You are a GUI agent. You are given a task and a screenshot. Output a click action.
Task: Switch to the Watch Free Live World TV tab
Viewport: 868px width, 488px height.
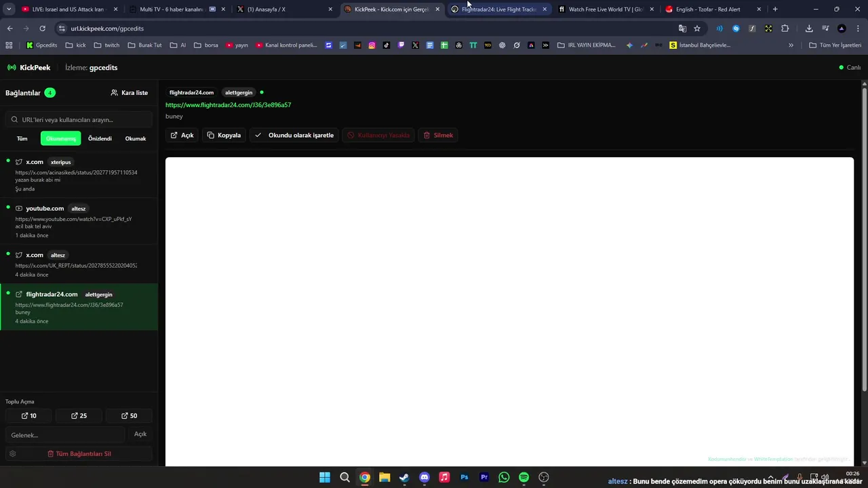click(x=606, y=9)
